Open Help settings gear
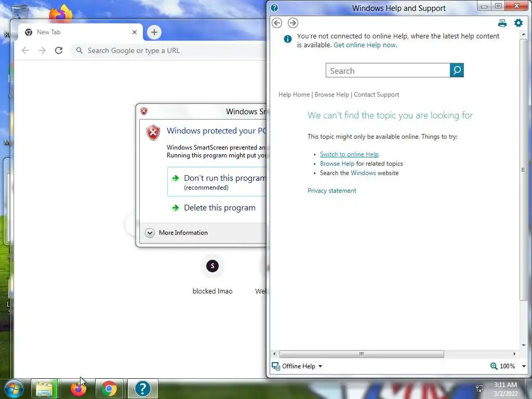 pyautogui.click(x=518, y=23)
